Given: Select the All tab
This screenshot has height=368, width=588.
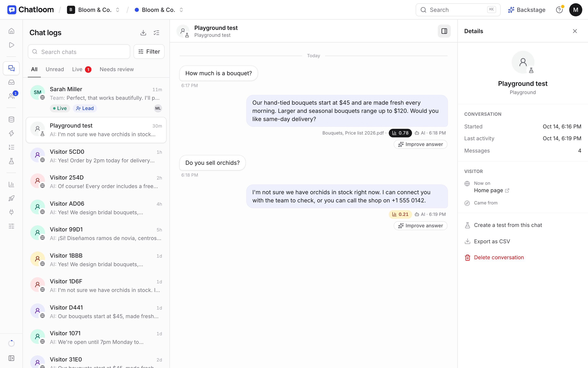Looking at the screenshot, I should click(x=34, y=69).
